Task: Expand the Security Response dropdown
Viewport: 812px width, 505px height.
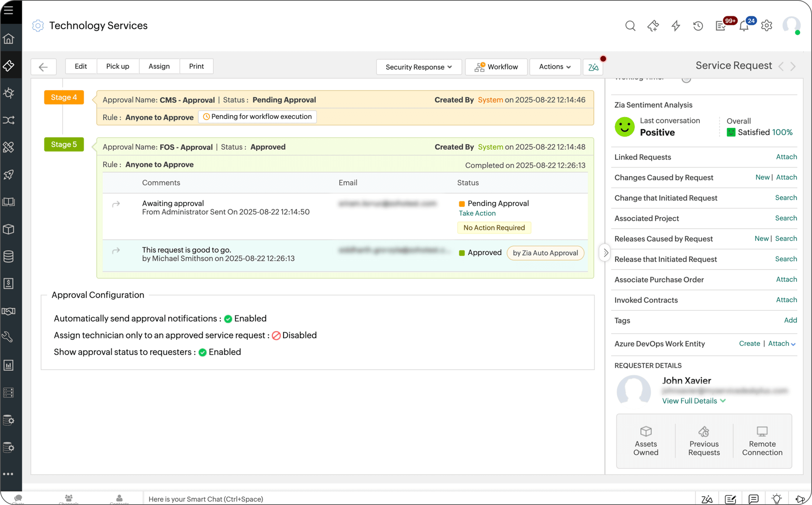Action: click(x=419, y=67)
